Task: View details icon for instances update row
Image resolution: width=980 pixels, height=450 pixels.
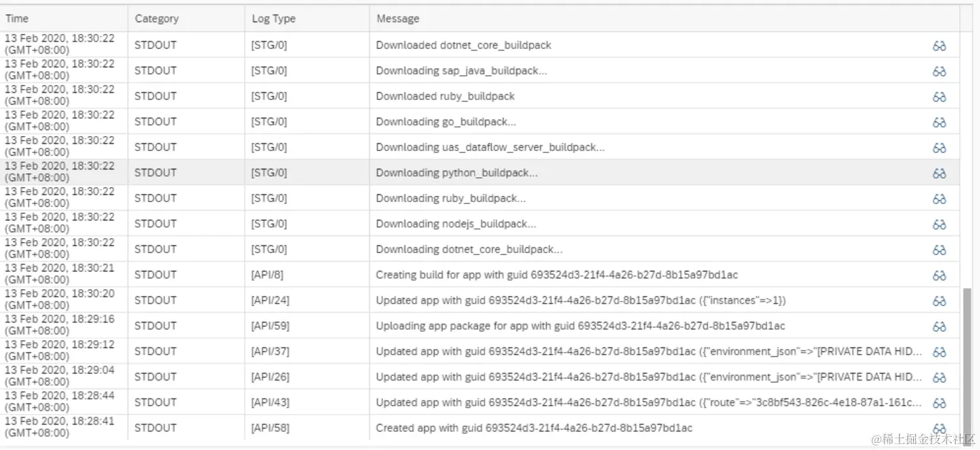Action: pyautogui.click(x=939, y=301)
